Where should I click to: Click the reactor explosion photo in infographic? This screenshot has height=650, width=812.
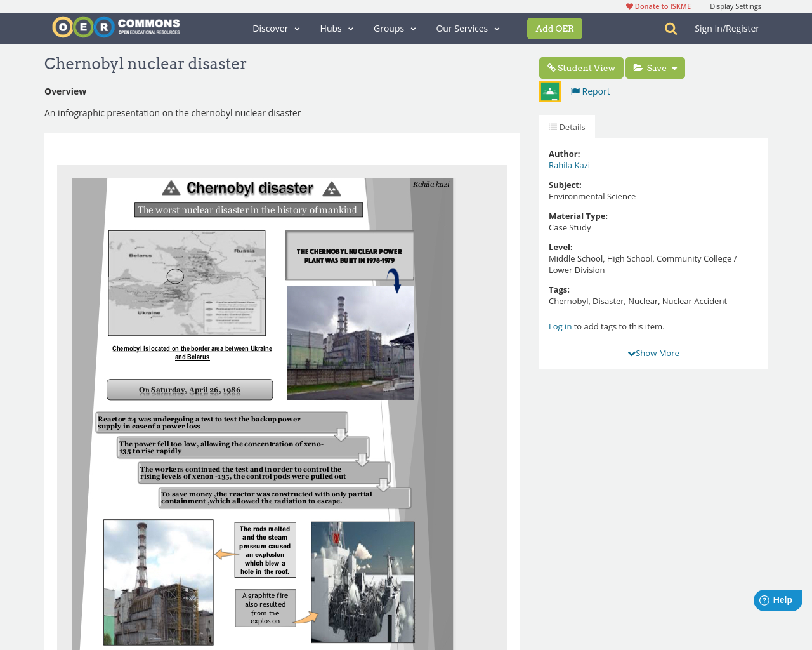pos(362,582)
